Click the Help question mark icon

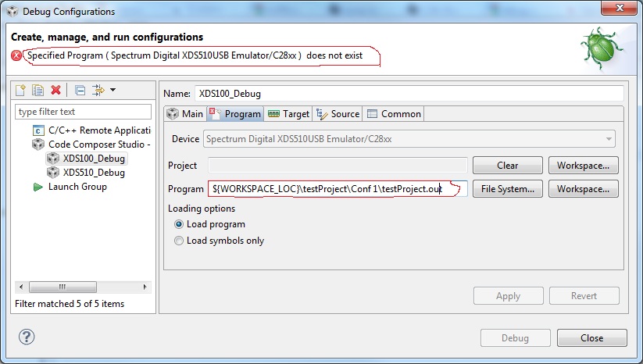(27, 337)
